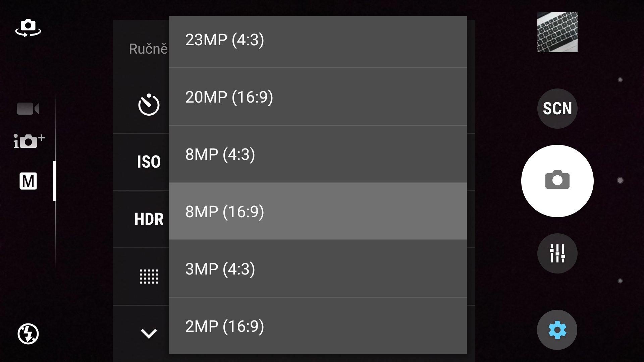Open manual adjustment sliders panel
Screen dimensions: 644x362
click(x=557, y=253)
